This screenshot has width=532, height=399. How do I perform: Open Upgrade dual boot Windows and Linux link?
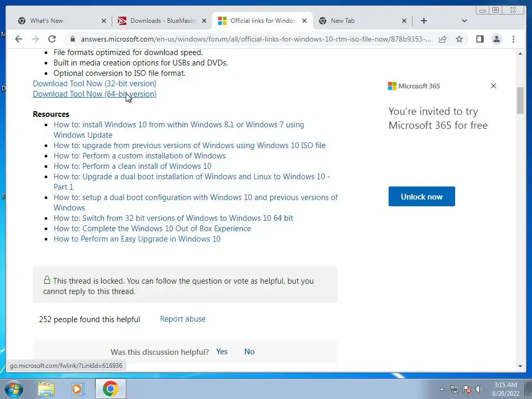tap(192, 181)
